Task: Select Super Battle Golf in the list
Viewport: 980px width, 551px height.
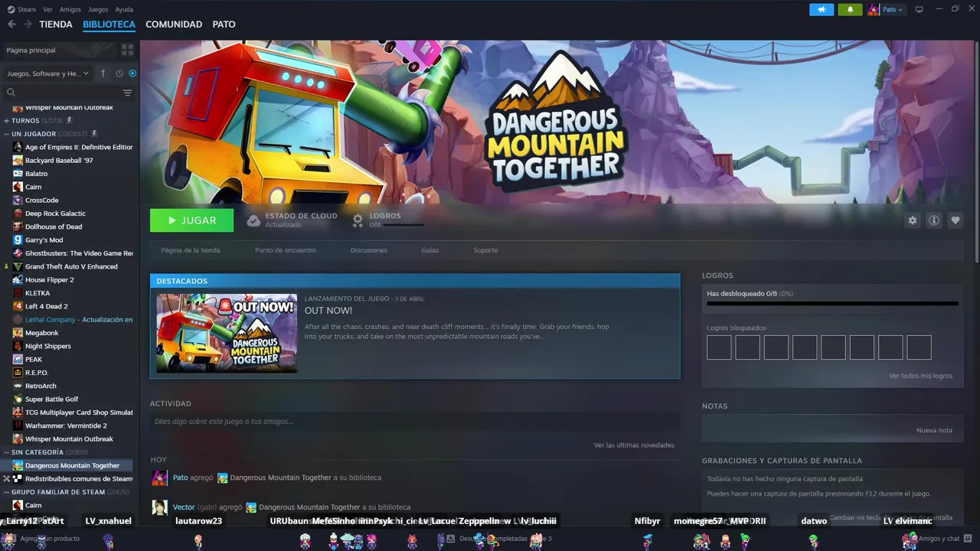Action: pos(51,399)
